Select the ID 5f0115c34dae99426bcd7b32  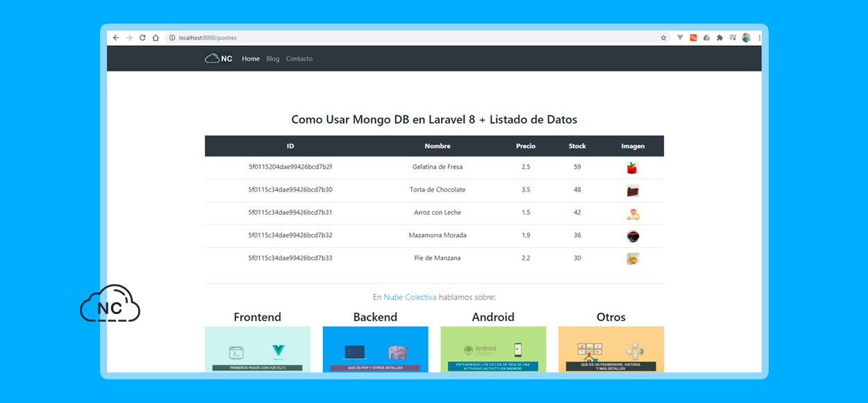[x=290, y=236]
